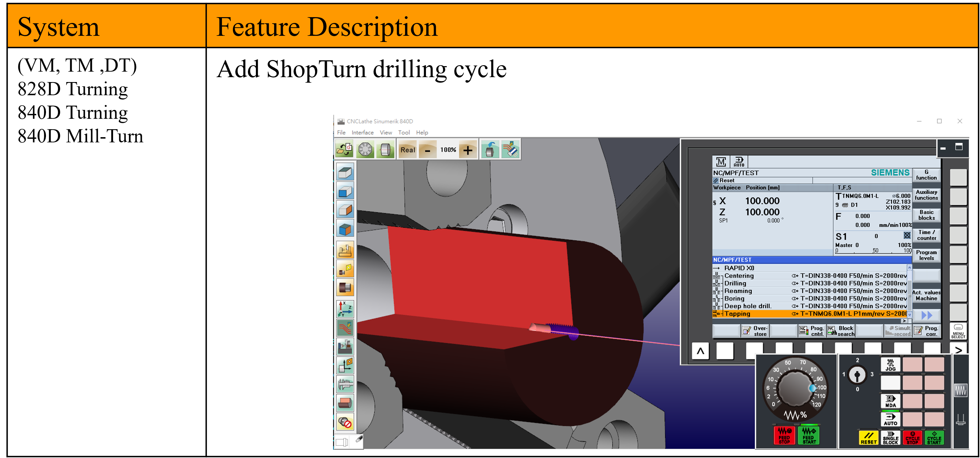Open the Tool menu
Viewport: 980px width, 458px height.
(x=404, y=132)
